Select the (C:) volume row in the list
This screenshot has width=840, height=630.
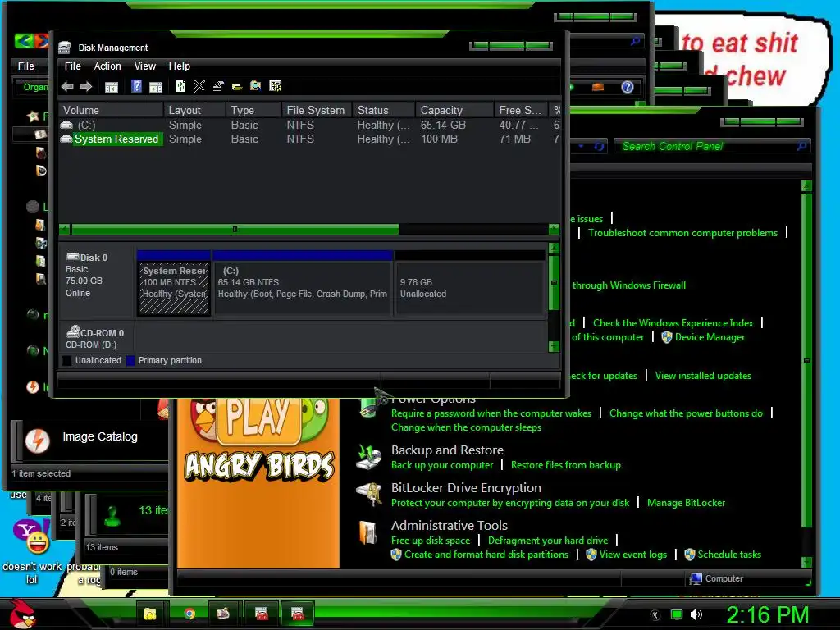click(308, 126)
